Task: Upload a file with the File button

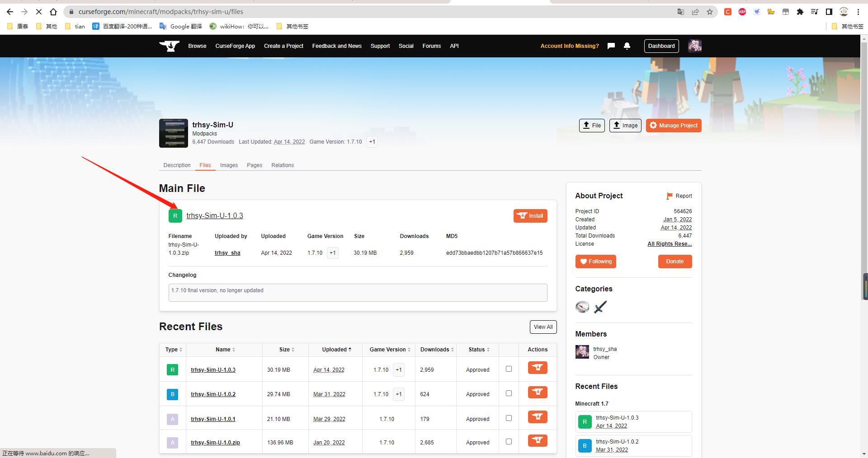Action: coord(592,126)
